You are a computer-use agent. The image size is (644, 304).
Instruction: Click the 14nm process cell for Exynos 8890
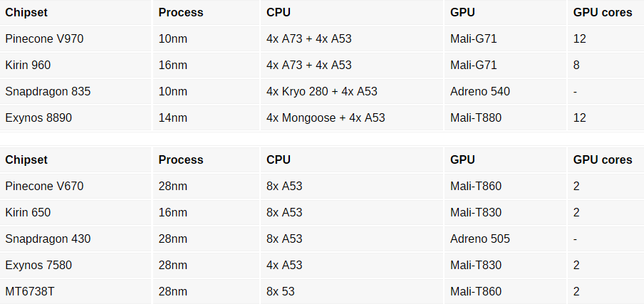click(206, 117)
